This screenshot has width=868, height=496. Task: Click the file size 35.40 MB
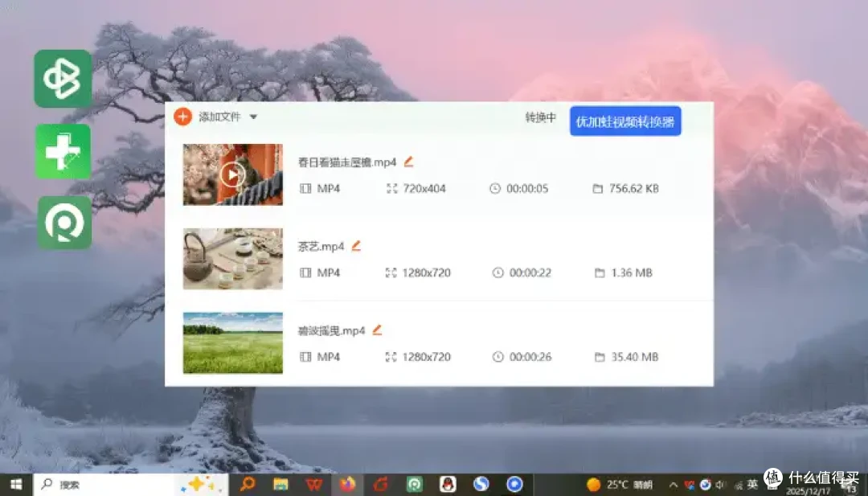[x=635, y=356]
